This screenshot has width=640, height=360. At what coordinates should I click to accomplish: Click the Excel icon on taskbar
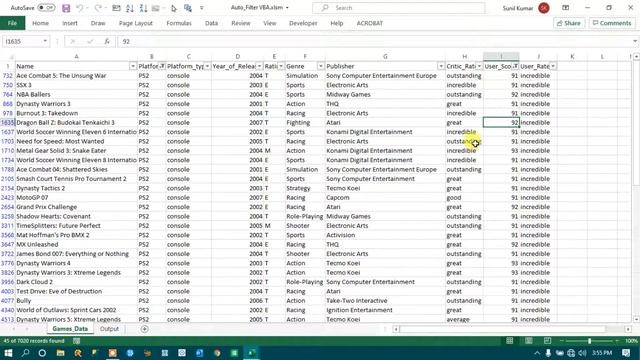[x=252, y=353]
